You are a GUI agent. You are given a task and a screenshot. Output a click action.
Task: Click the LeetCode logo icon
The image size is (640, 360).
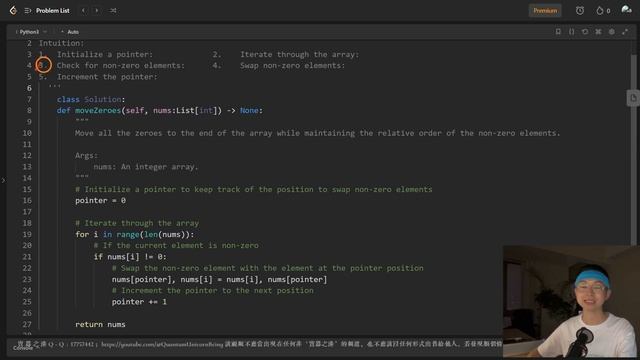pyautogui.click(x=13, y=11)
